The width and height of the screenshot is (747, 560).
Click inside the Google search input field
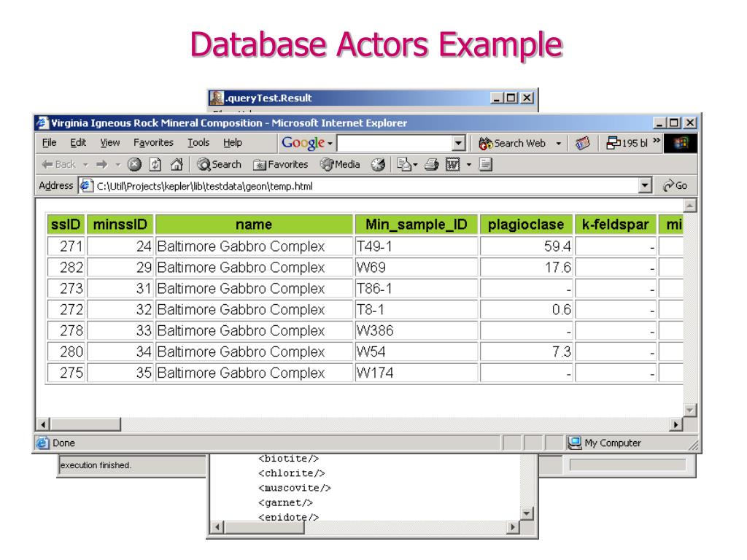[x=394, y=144]
